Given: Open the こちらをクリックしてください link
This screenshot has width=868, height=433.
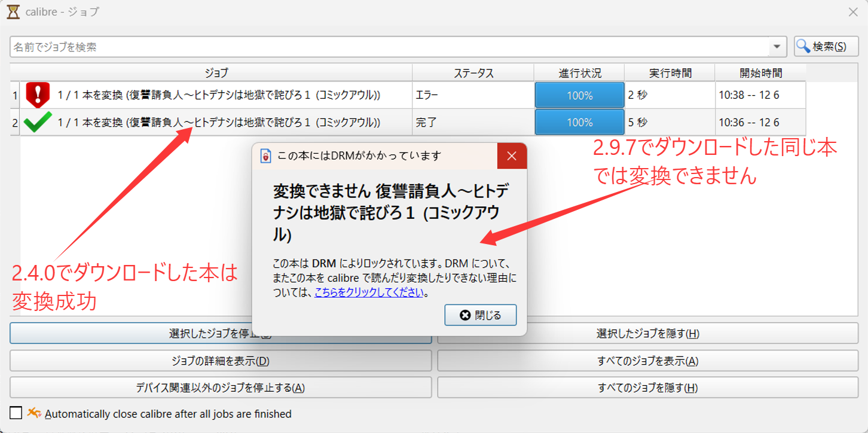Looking at the screenshot, I should tap(369, 292).
